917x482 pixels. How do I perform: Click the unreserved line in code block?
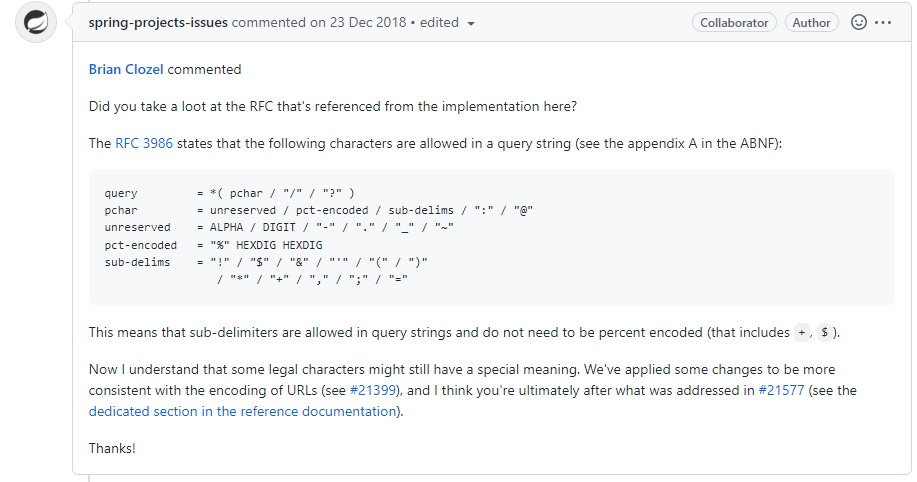pyautogui.click(x=278, y=227)
